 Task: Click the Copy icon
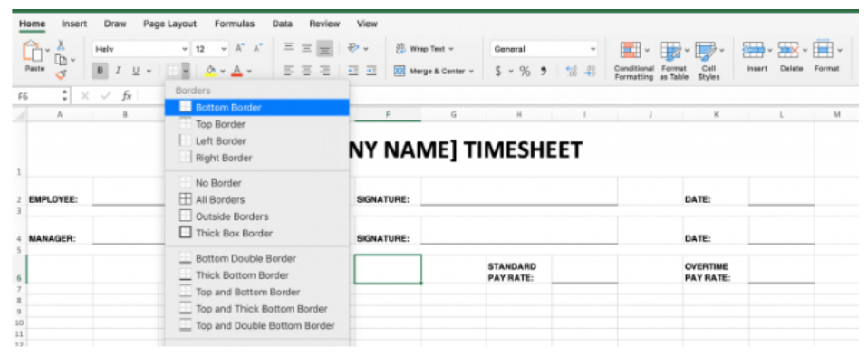coord(62,59)
